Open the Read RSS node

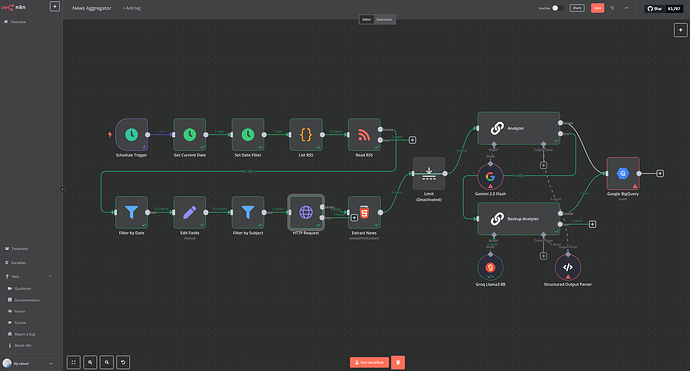click(x=364, y=135)
